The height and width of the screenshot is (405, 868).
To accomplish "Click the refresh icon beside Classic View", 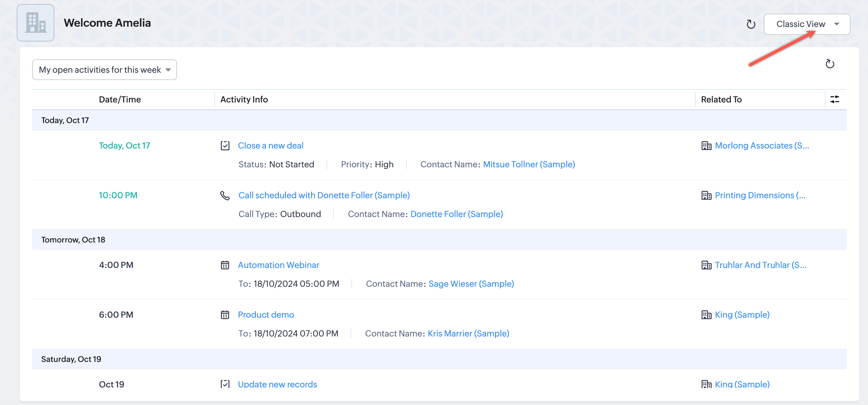I will click(751, 24).
